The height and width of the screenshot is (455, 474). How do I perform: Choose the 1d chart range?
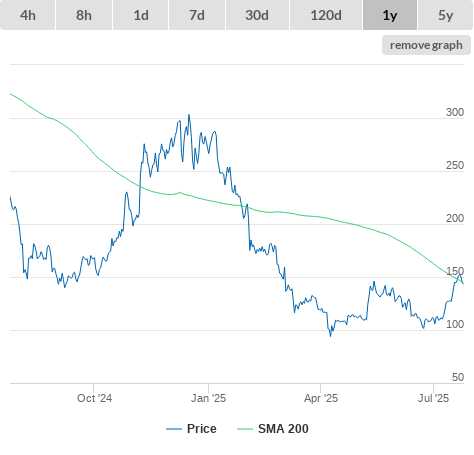[141, 15]
